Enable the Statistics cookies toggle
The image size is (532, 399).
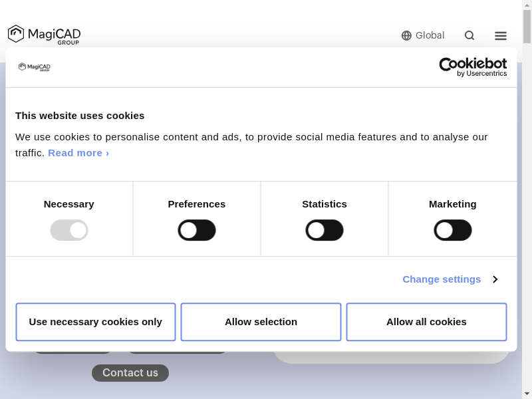[x=325, y=230]
